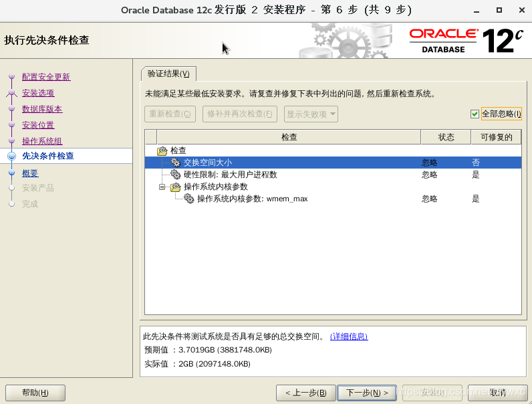Image resolution: width=532 pixels, height=404 pixels.
Task: Click the 修补并再次检查(F) button
Action: pos(240,114)
